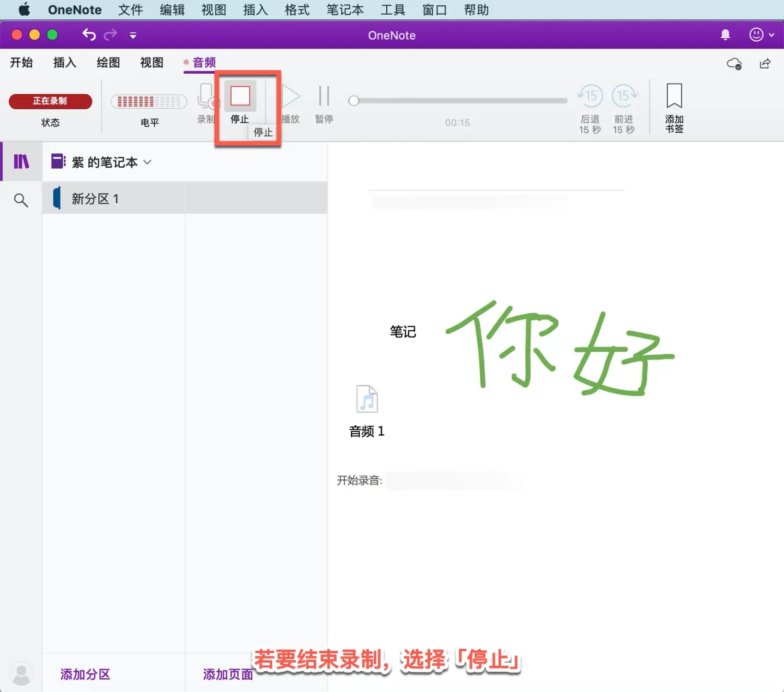This screenshot has height=692, width=784.
Task: Open search with the magnifier icon
Action: click(x=21, y=200)
